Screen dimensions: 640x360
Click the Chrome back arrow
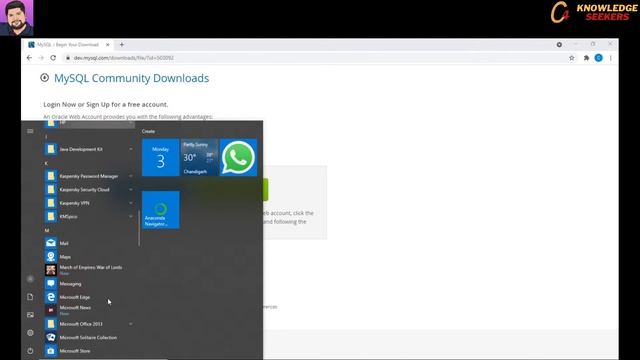[29, 58]
